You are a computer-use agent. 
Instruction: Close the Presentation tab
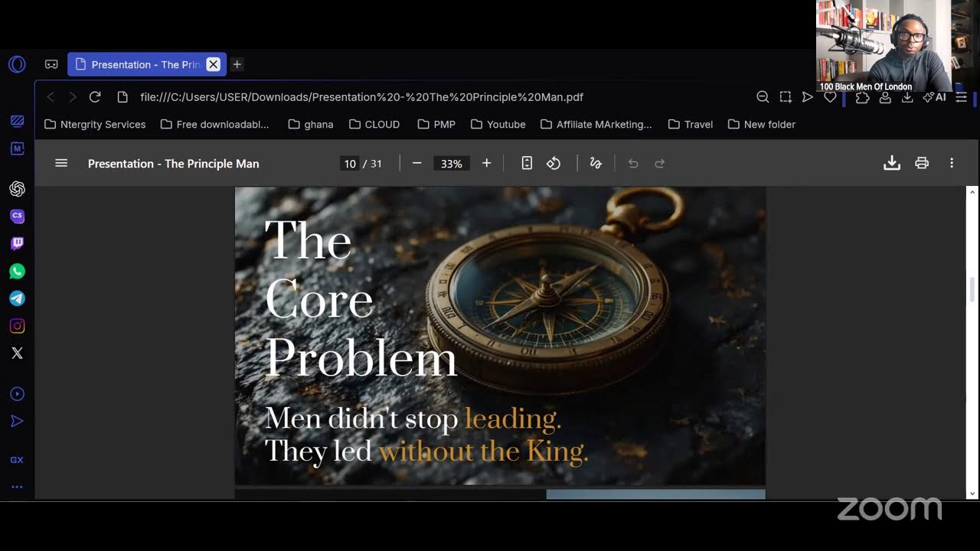(214, 64)
